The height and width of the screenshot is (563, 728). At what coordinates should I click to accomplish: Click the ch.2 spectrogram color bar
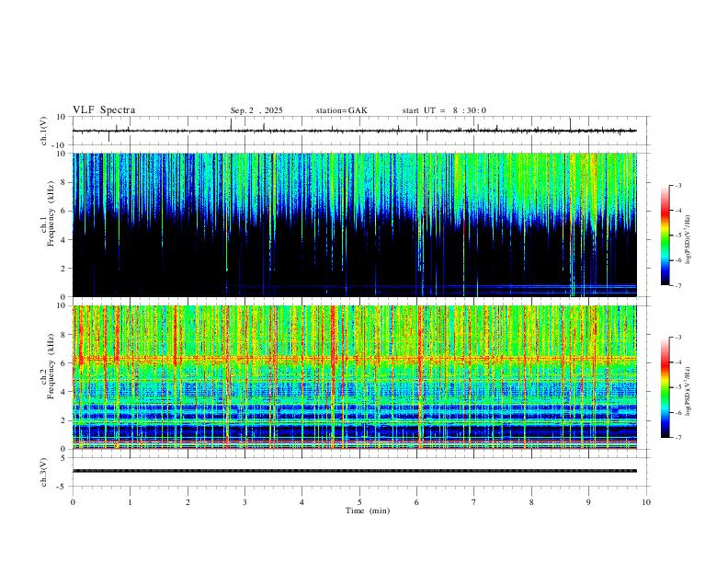(x=665, y=387)
